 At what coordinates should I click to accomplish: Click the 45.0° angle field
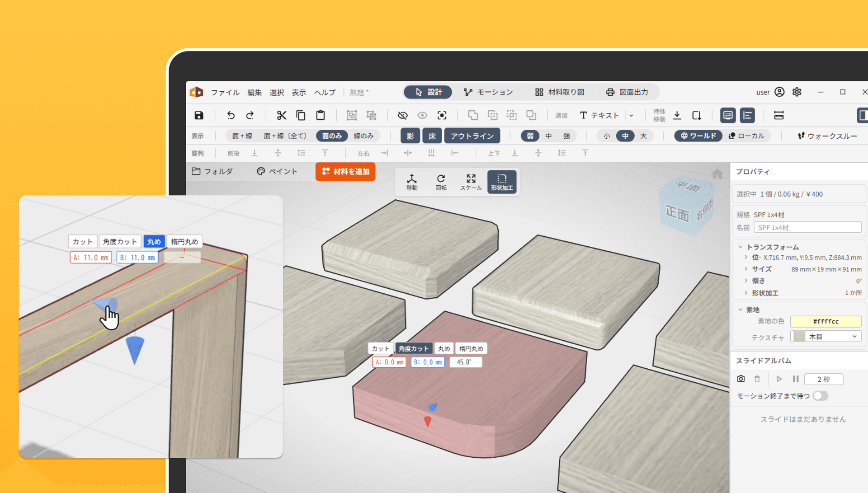tap(466, 362)
